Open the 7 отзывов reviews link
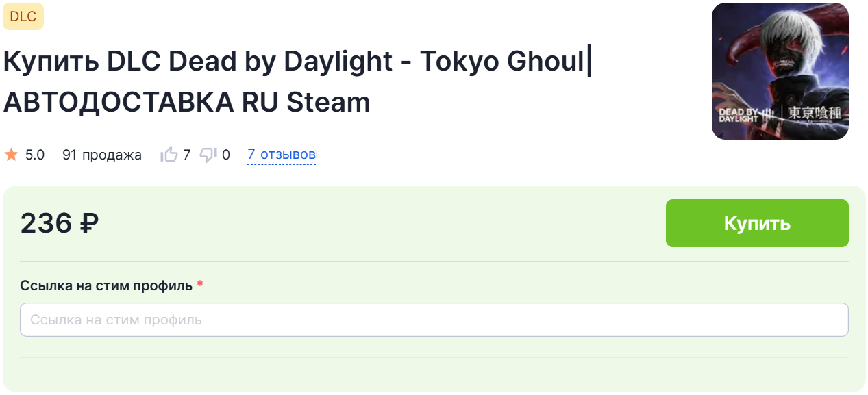 (282, 155)
